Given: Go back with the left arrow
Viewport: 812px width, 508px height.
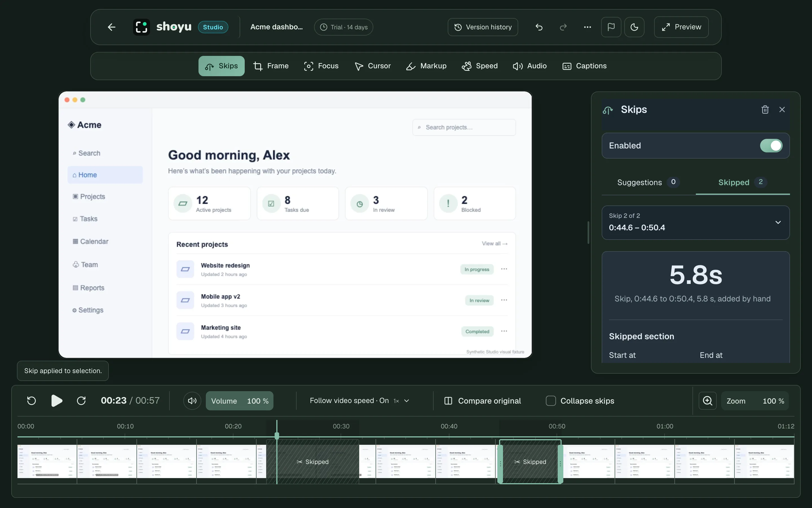Looking at the screenshot, I should [111, 27].
